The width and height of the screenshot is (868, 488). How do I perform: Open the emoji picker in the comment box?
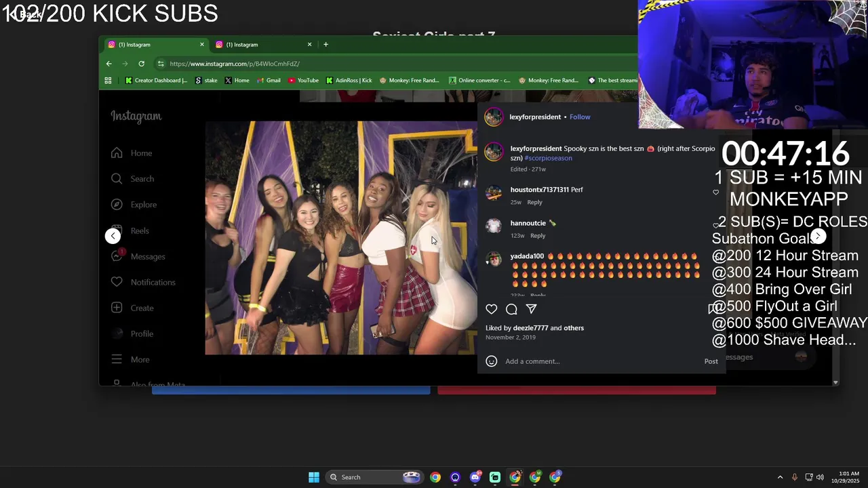click(x=492, y=361)
